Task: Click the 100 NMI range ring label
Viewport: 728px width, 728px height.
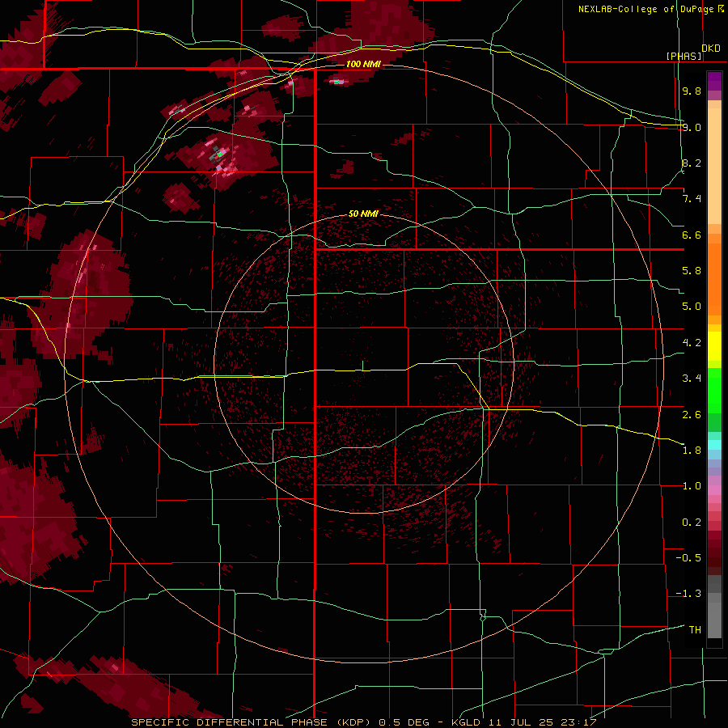Action: [363, 64]
